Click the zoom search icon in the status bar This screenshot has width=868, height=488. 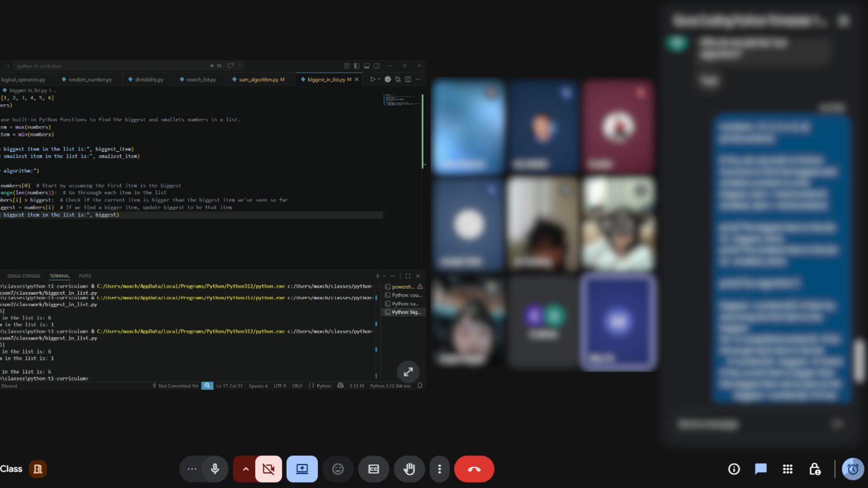pyautogui.click(x=207, y=385)
